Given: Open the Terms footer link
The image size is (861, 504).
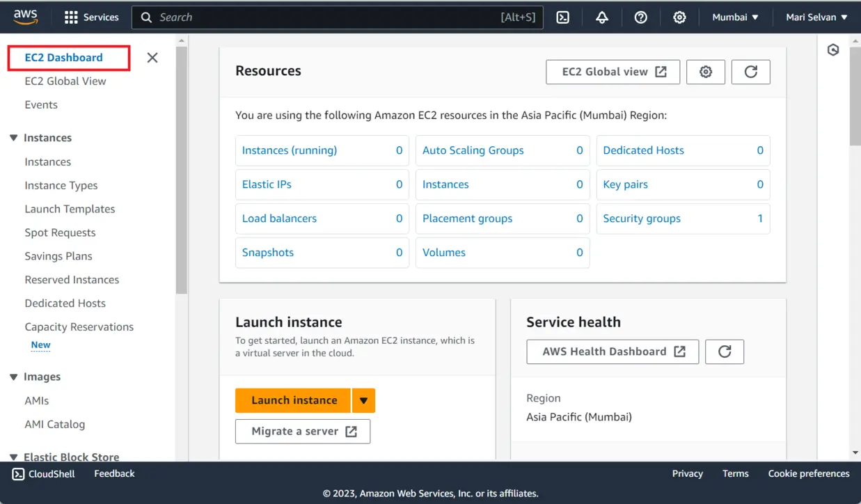Looking at the screenshot, I should [736, 473].
